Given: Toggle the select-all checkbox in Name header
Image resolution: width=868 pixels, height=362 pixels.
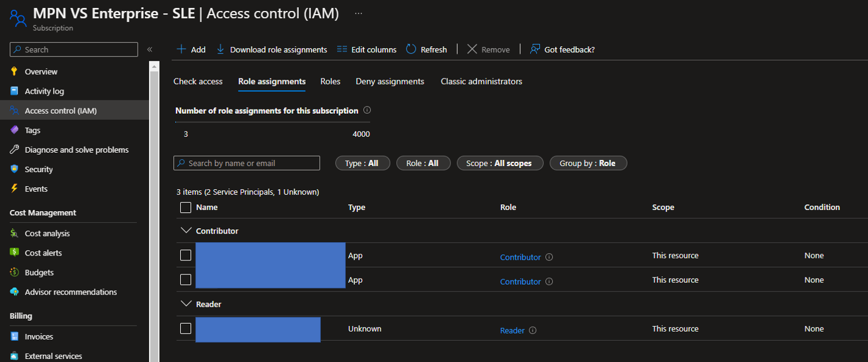Looking at the screenshot, I should [186, 207].
